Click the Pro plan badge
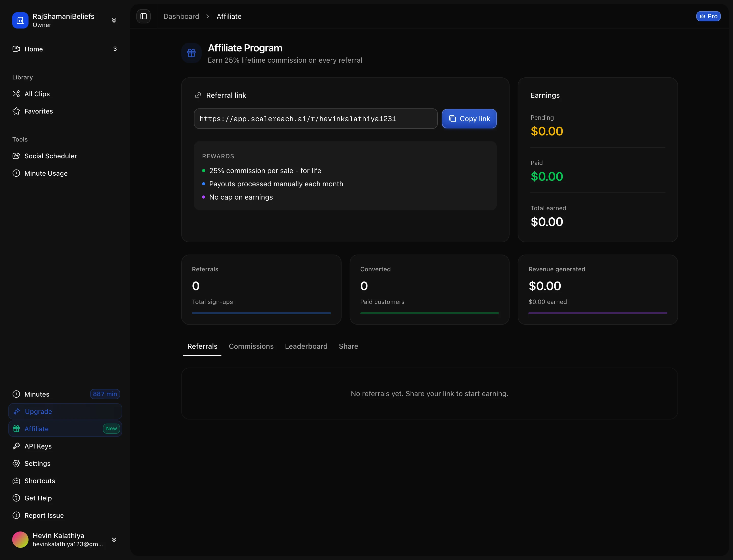This screenshot has height=560, width=733. (x=708, y=16)
